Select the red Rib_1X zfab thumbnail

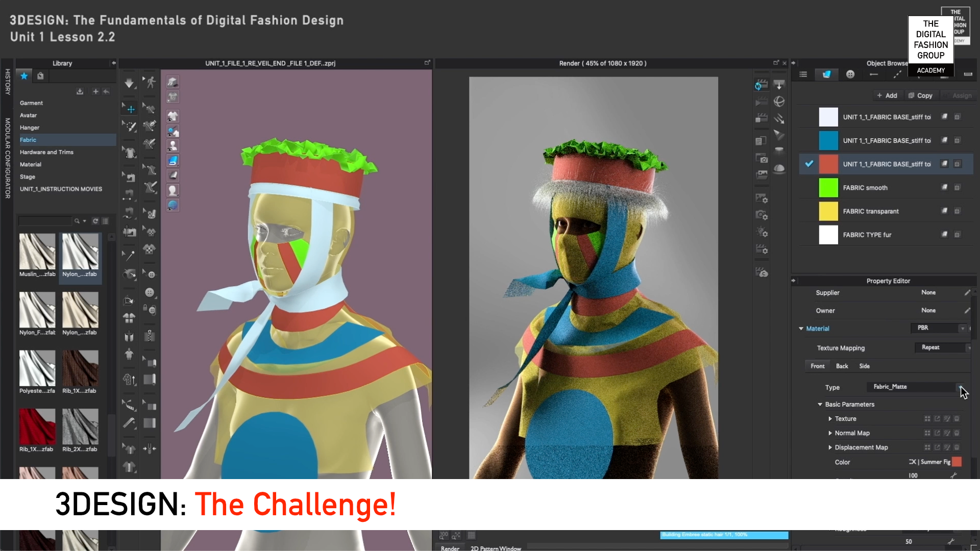[x=37, y=427]
